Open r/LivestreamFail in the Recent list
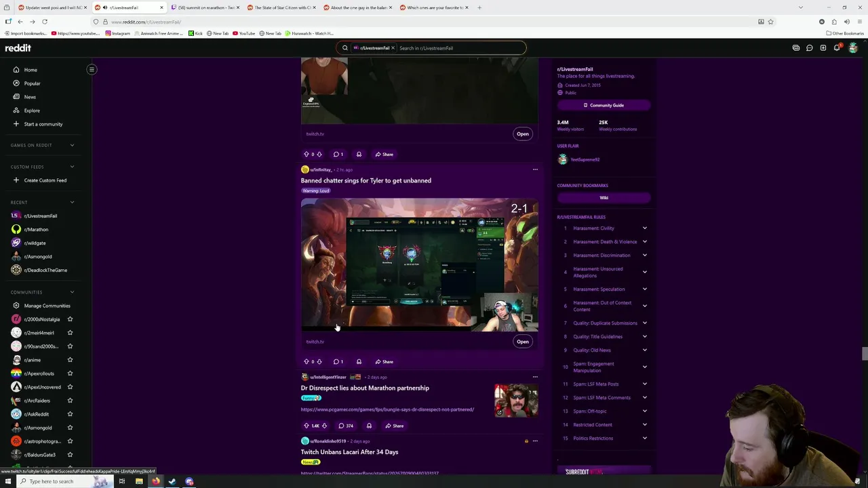868x488 pixels. 41,216
